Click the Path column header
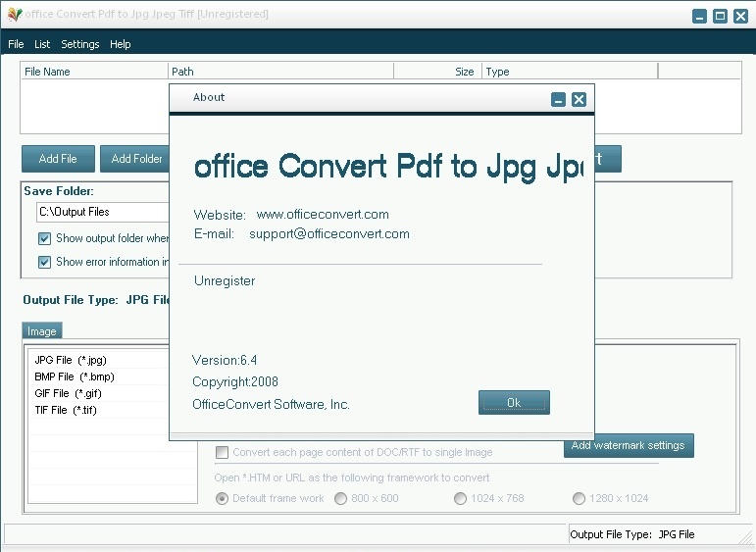The width and height of the screenshot is (756, 552). pyautogui.click(x=281, y=72)
